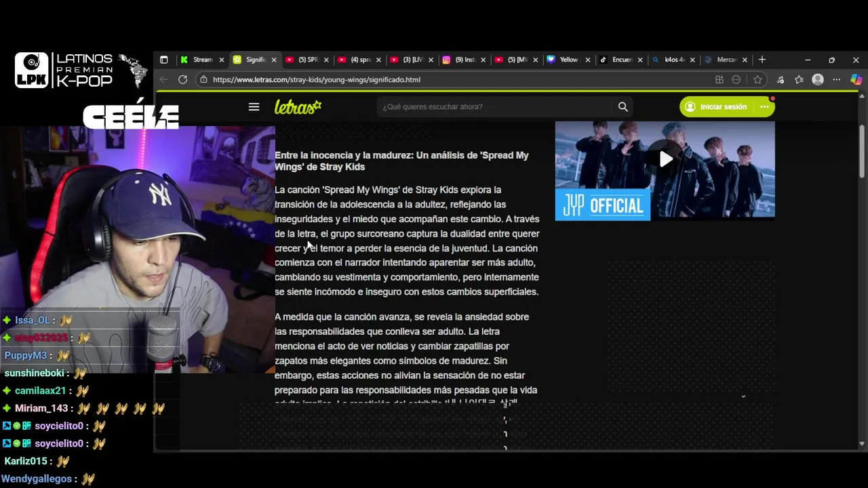Select chat user sunshineboki

(34, 373)
